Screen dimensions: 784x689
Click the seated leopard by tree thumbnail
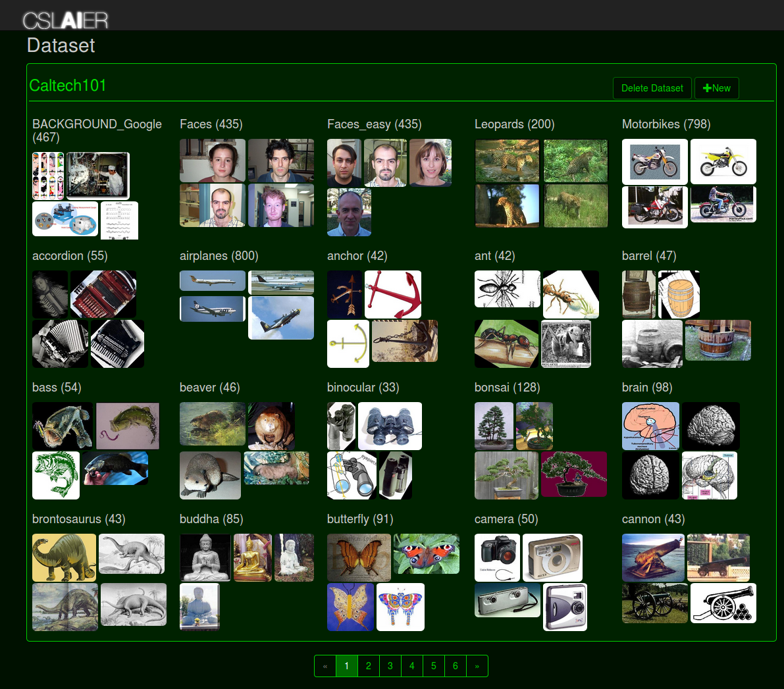point(507,205)
